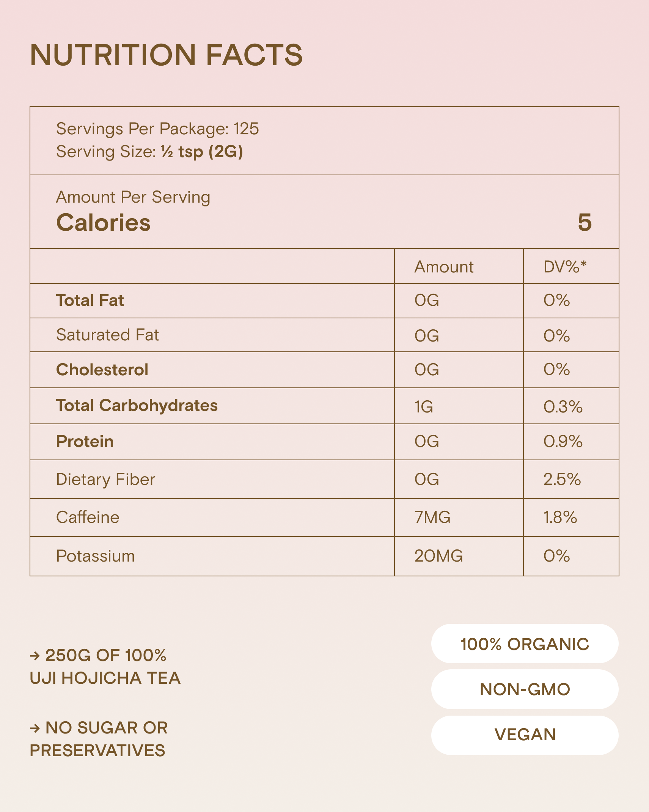Click the Saturated Fat row label
This screenshot has width=649, height=812.
coord(107,335)
